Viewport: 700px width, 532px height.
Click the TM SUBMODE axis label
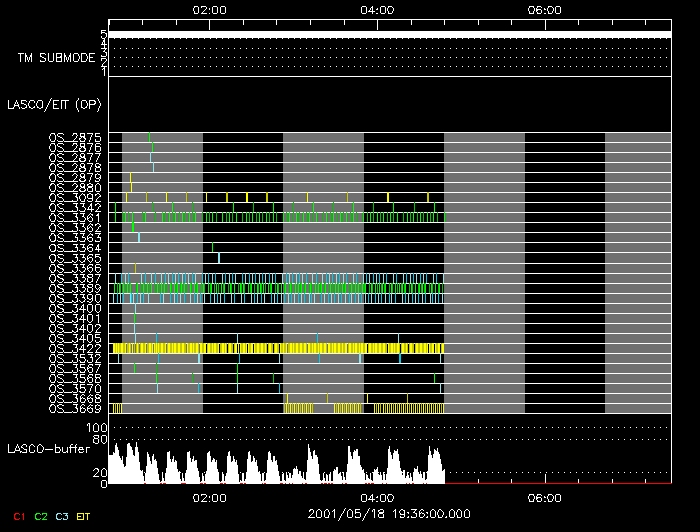[x=56, y=58]
